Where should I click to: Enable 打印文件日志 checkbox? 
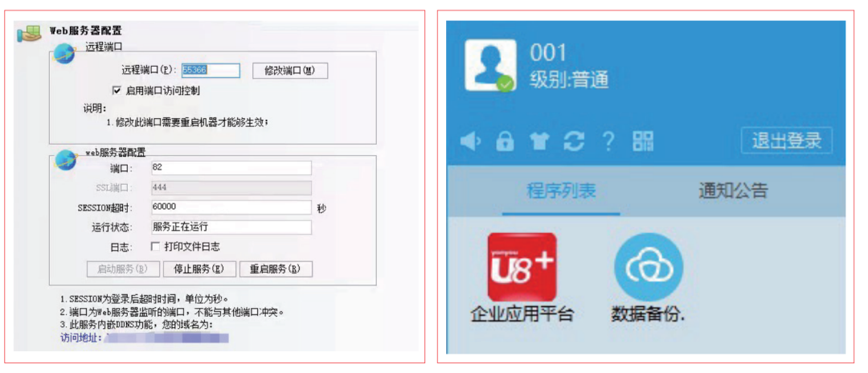point(156,247)
